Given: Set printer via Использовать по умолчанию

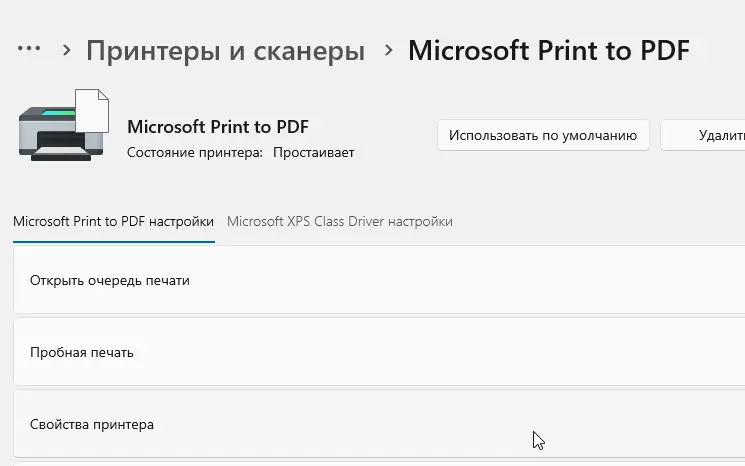Looking at the screenshot, I should [x=543, y=135].
